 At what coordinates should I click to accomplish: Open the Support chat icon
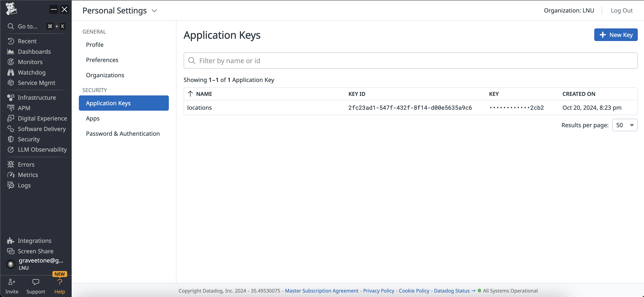click(36, 282)
